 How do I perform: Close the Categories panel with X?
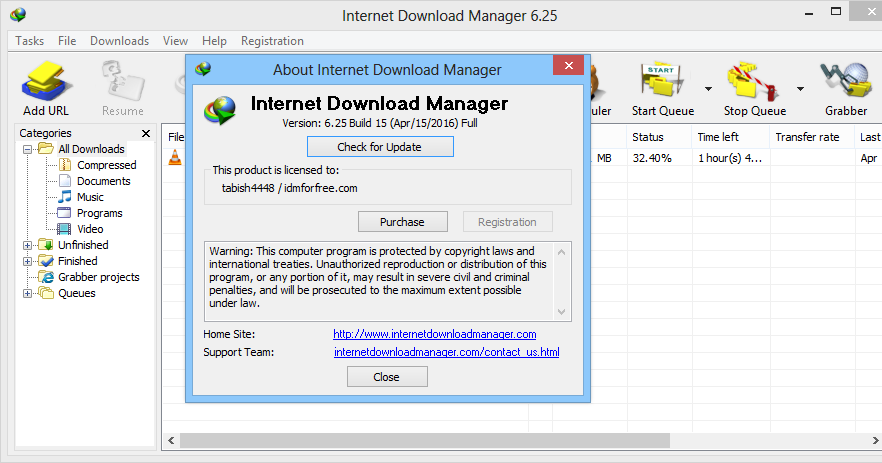click(x=146, y=133)
